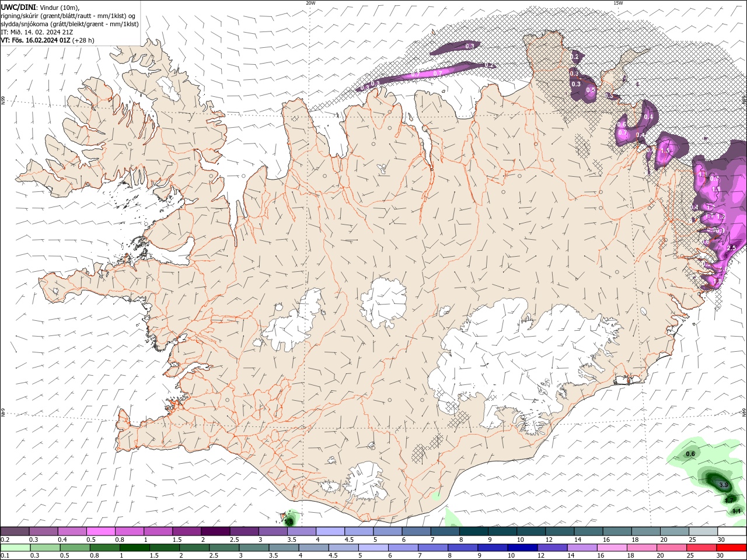This screenshot has height=560, width=747.
Task: Click the bright pink 0.5 swatch in the snow scale
Action: (x=100, y=531)
